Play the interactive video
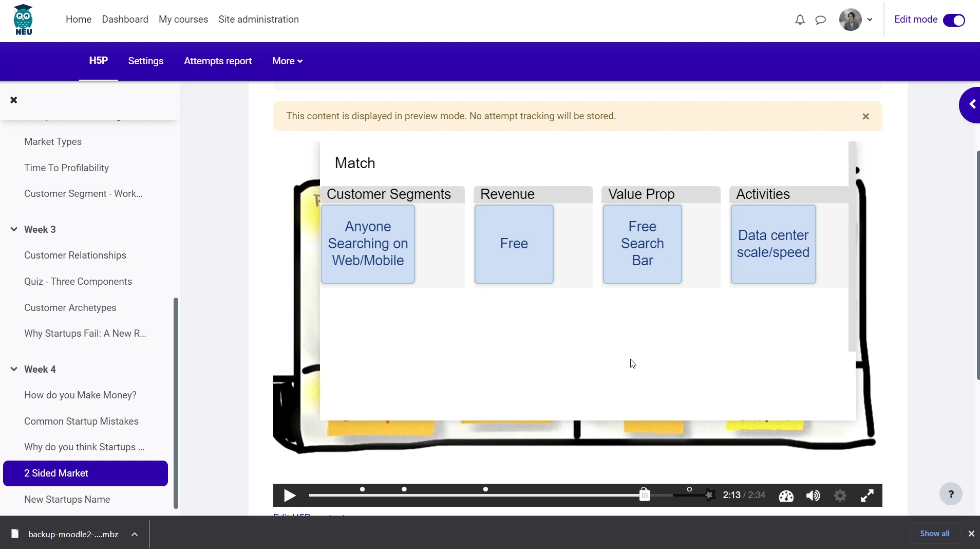 click(x=290, y=496)
